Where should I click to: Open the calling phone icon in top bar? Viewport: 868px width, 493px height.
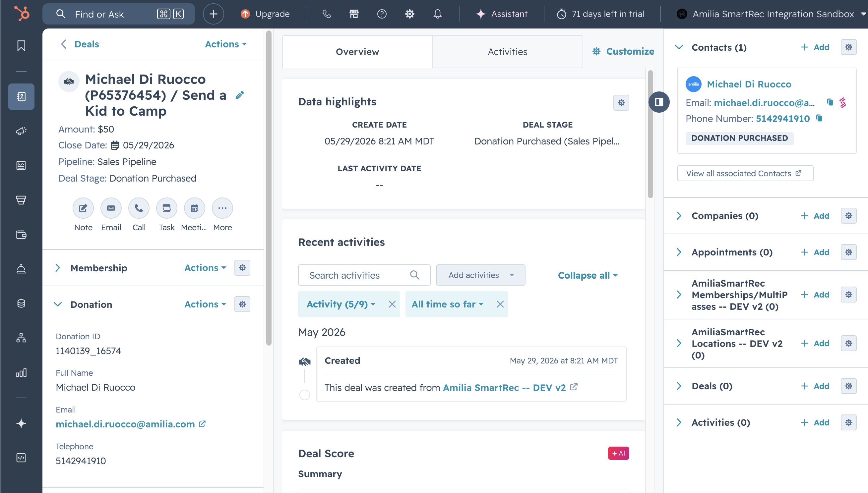[x=327, y=14]
